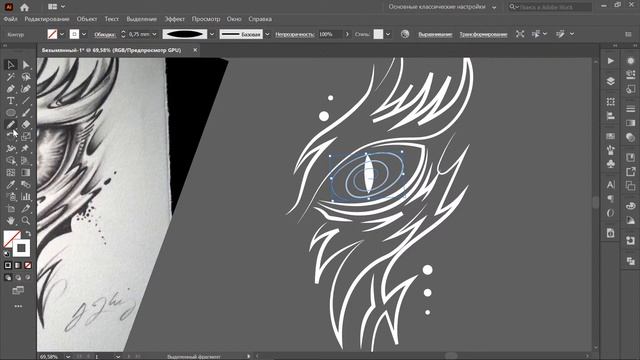The image size is (640, 360).
Task: Select the Shape Builder tool
Action: coord(11,160)
